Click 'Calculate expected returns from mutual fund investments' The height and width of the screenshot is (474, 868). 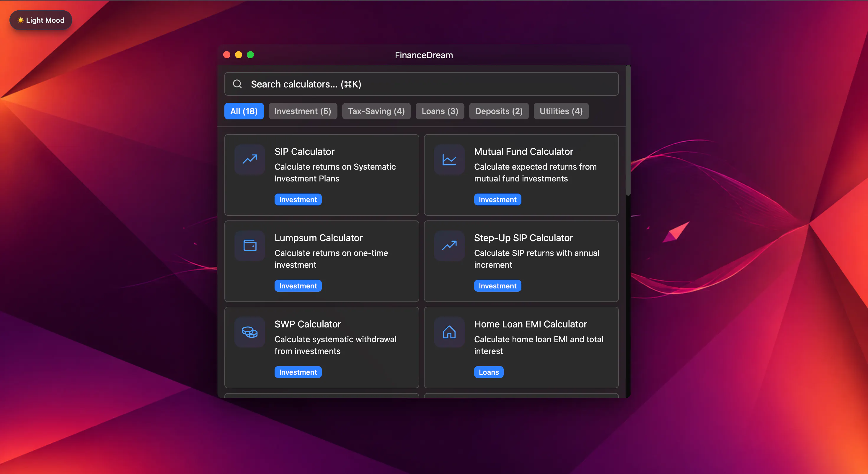click(x=535, y=173)
